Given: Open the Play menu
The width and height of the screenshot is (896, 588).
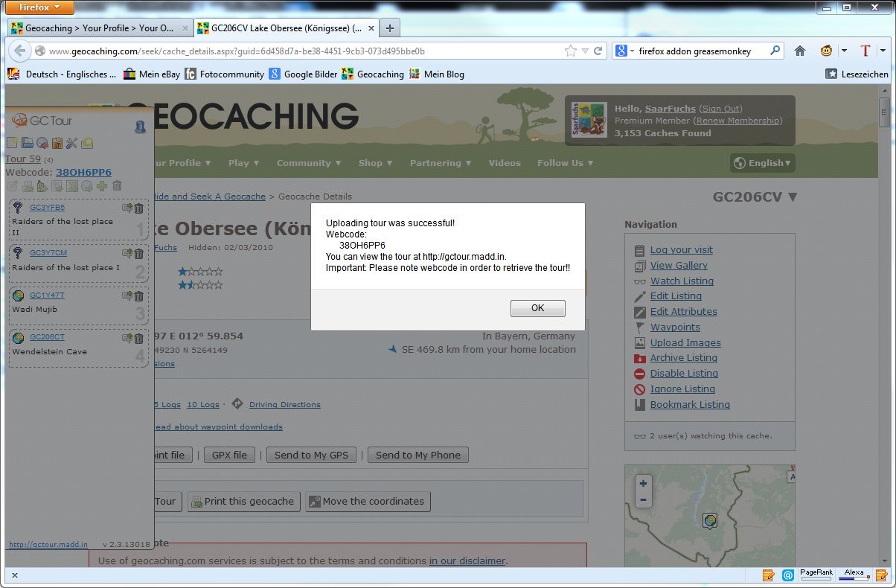Looking at the screenshot, I should [244, 163].
